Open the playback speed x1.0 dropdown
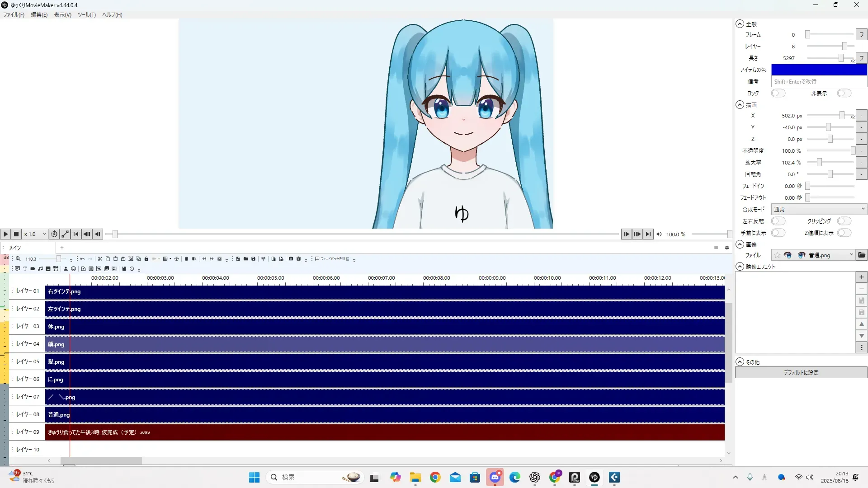 35,234
